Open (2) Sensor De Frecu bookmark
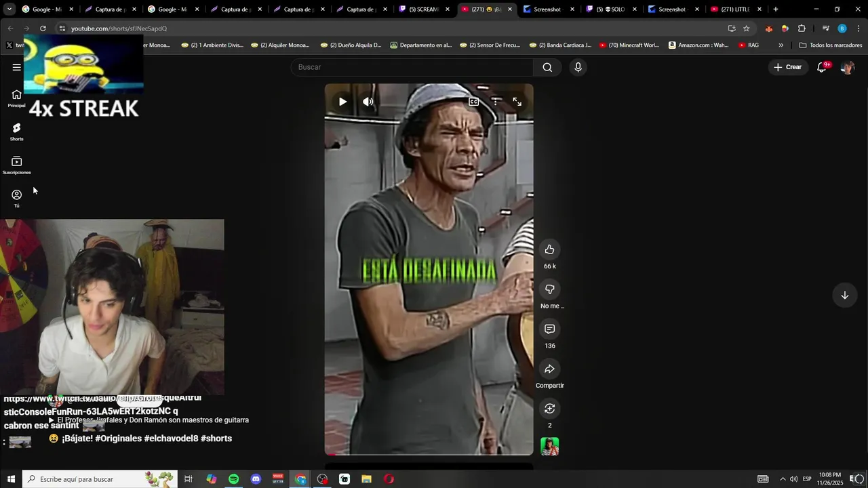The width and height of the screenshot is (868, 488). tap(490, 45)
